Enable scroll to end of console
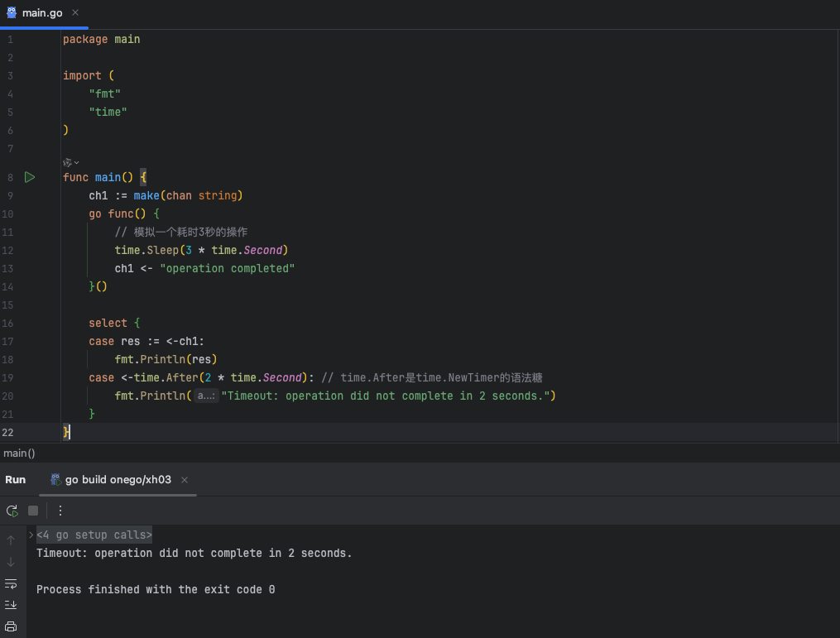The height and width of the screenshot is (638, 840). pos(11,605)
